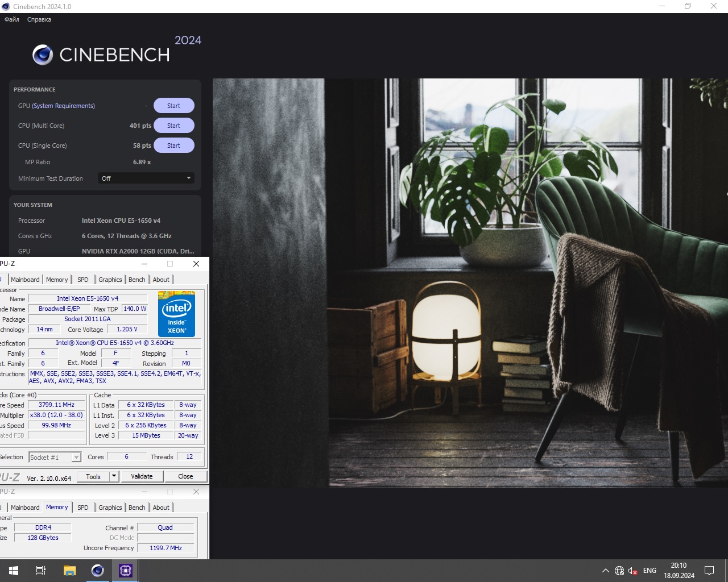Show hidden tray icons chevron

click(x=606, y=571)
